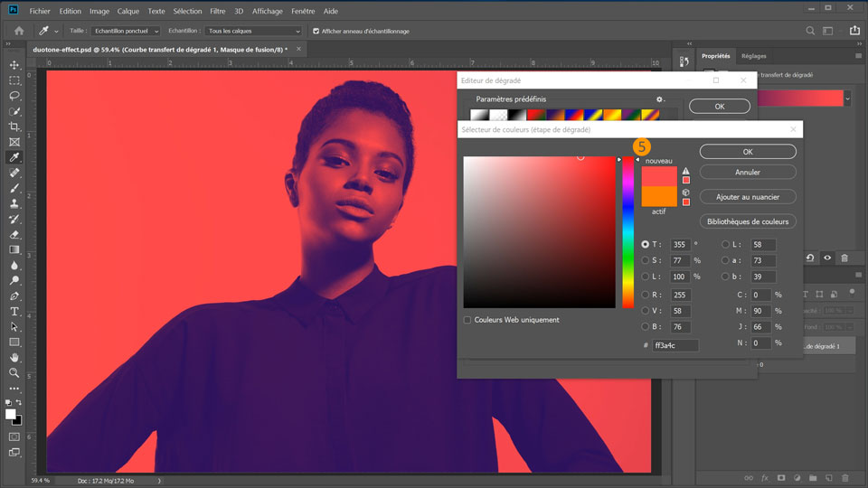Open the Edit Toolbar three-dots menu
This screenshot has width=868, height=488.
(14, 389)
